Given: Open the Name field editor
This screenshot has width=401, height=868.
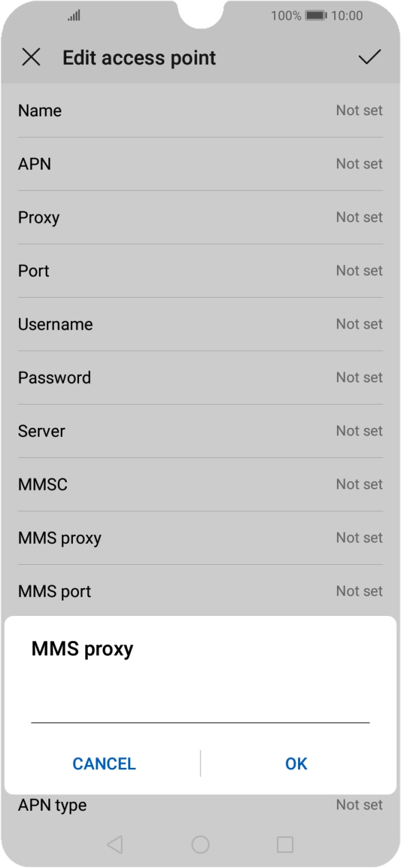Looking at the screenshot, I should point(200,110).
